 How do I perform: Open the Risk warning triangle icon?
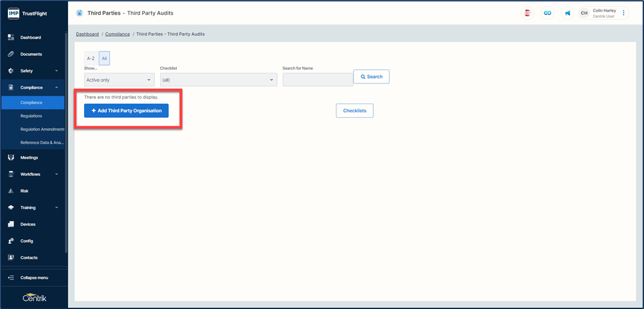click(x=11, y=191)
